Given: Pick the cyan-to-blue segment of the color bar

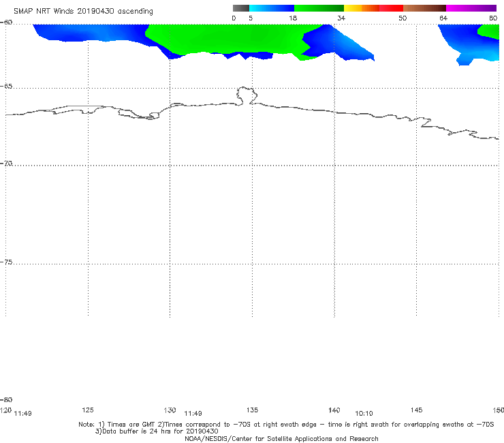Looking at the screenshot, I should tap(272, 8).
